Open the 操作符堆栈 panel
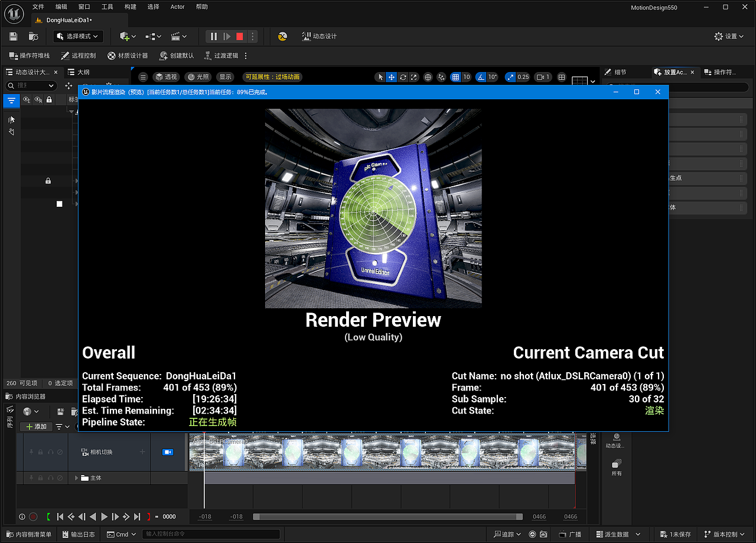This screenshot has height=543, width=756. [x=29, y=56]
